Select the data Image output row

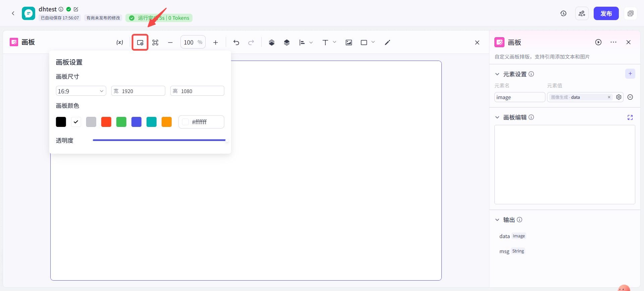click(513, 236)
